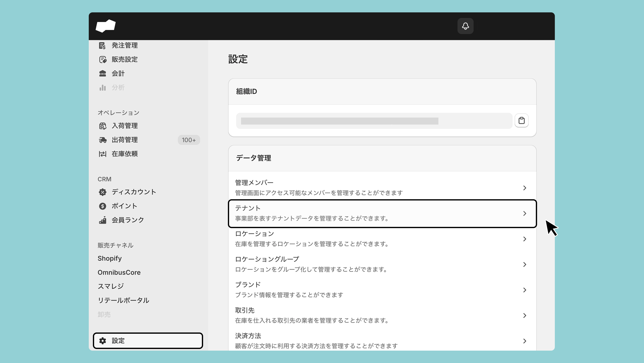This screenshot has width=644, height=363.
Task: Expand the ロケーション row chevron
Action: tap(524, 239)
